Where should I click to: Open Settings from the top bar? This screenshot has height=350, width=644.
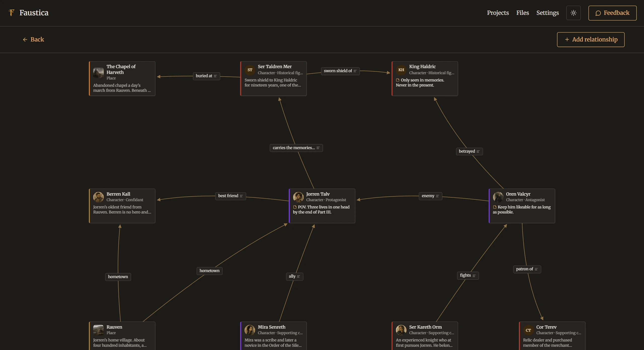point(547,13)
